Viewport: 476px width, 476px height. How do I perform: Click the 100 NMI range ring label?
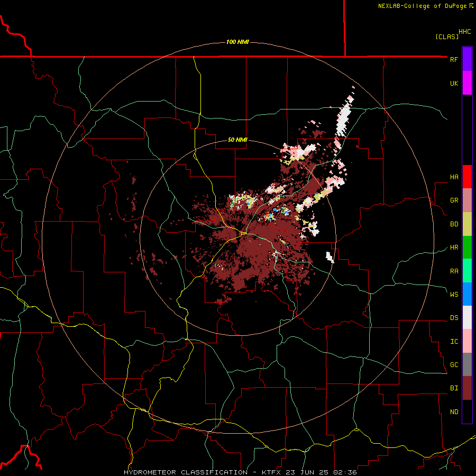click(x=237, y=42)
